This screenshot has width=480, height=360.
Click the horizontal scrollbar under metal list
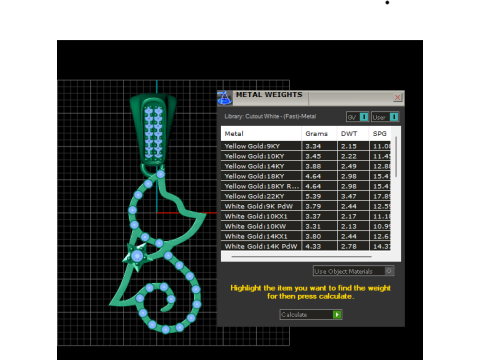301,257
